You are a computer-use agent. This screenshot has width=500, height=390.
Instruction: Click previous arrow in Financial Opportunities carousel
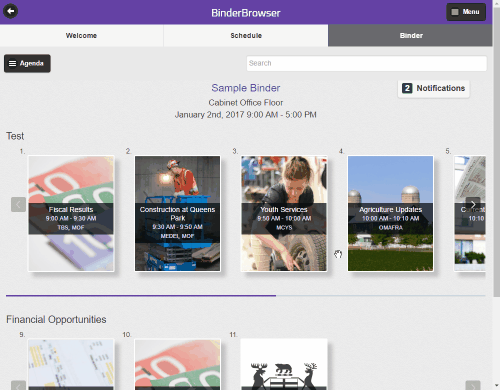coord(18,385)
